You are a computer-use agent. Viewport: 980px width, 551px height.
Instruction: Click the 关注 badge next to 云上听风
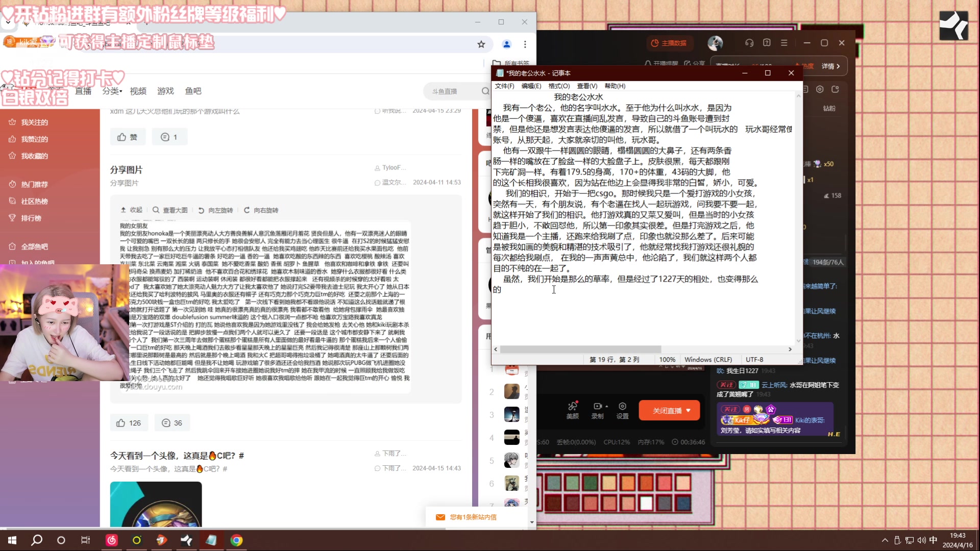tap(726, 385)
